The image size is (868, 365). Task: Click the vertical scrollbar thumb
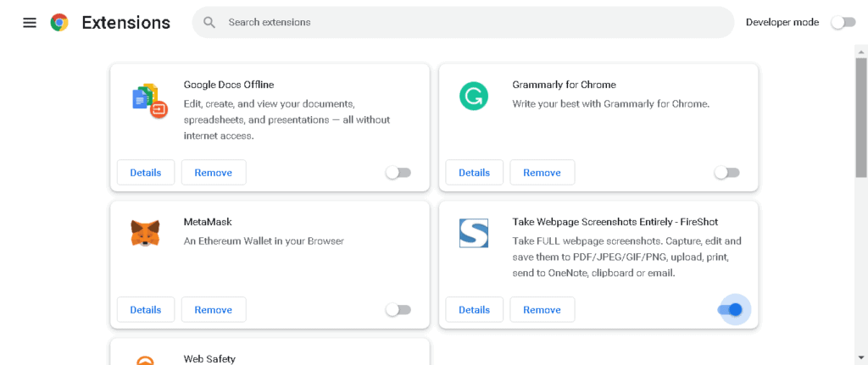861,118
